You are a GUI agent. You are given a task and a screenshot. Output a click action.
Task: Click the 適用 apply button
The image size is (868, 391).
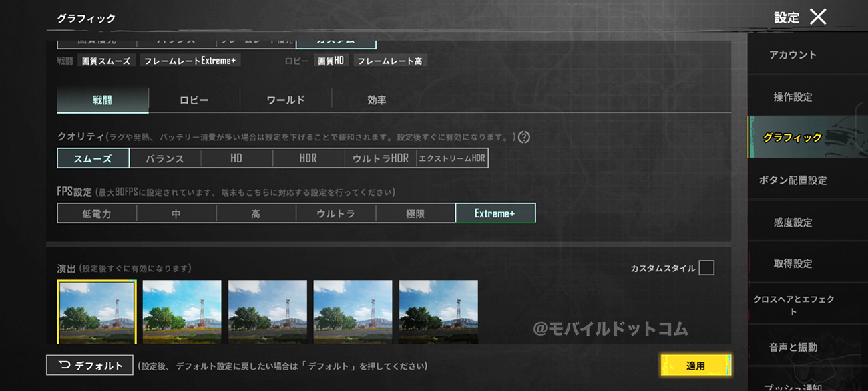pyautogui.click(x=696, y=366)
